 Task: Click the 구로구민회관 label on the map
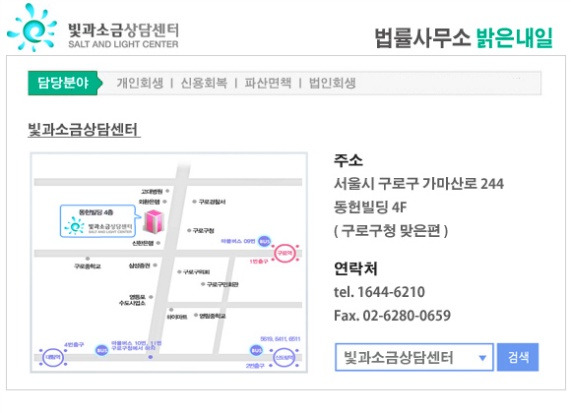click(223, 284)
